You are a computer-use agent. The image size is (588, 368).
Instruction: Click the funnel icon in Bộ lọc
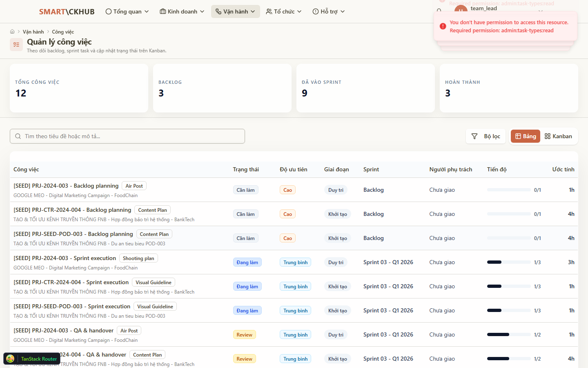[474, 136]
